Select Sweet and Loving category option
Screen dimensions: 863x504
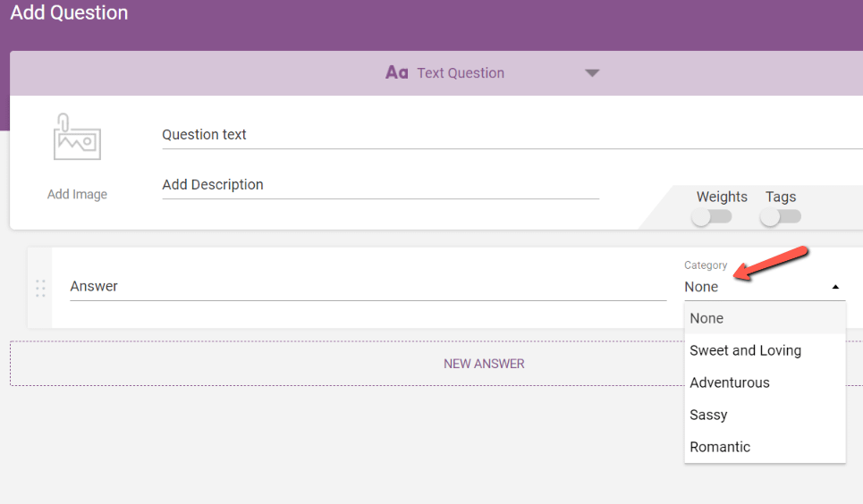(745, 350)
